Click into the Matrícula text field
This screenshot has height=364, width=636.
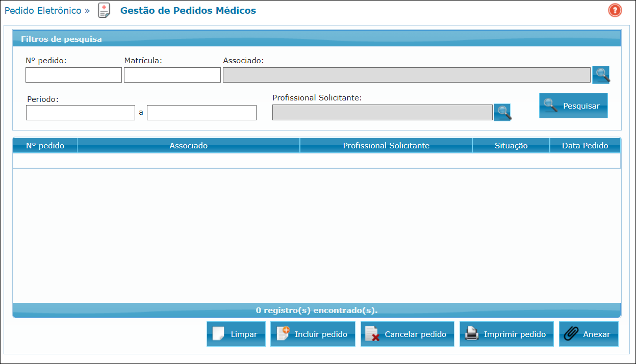(x=172, y=75)
